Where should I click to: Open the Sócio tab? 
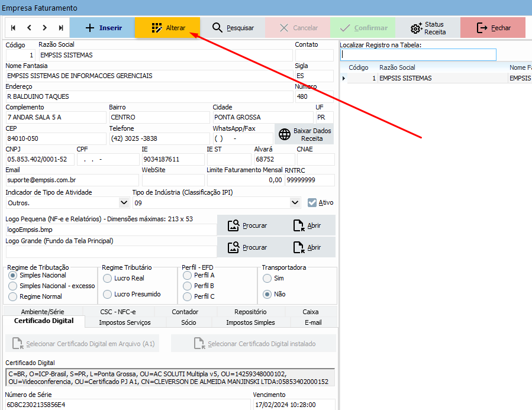[189, 322]
